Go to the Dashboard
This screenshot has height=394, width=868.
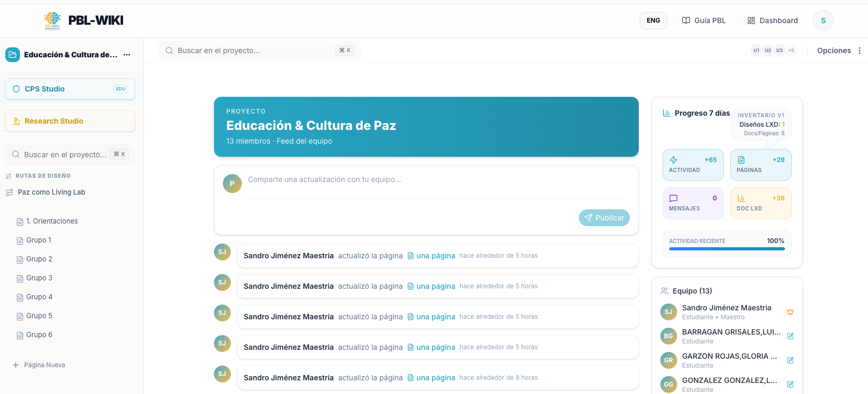tap(772, 21)
